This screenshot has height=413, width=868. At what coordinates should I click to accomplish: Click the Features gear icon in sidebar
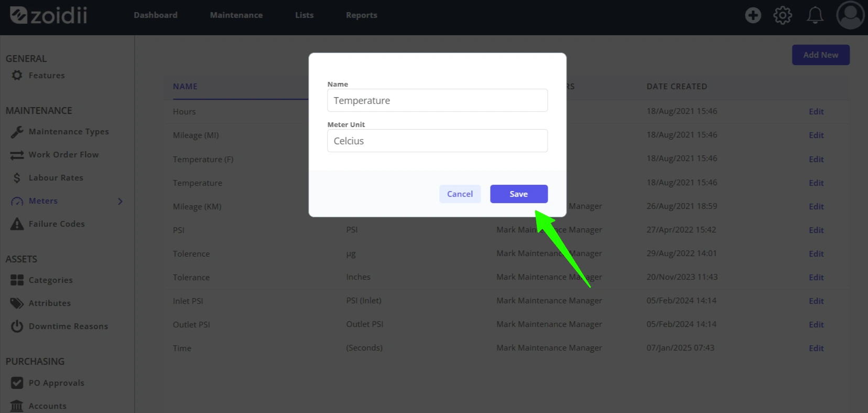(17, 75)
